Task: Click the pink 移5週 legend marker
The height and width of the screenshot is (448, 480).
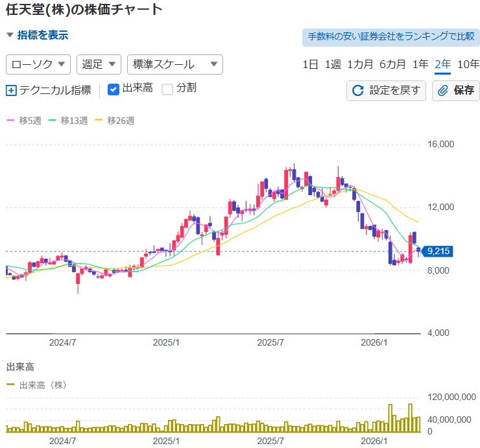Action: [x=10, y=121]
